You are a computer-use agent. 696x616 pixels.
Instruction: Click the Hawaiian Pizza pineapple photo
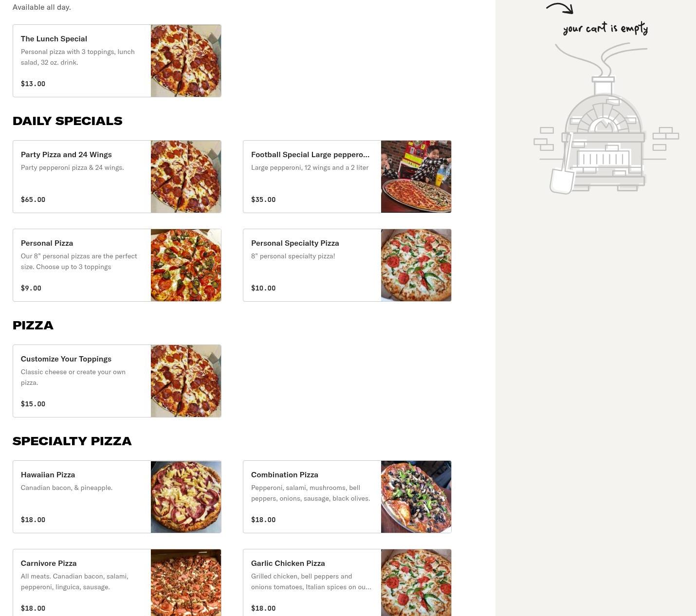pyautogui.click(x=186, y=497)
